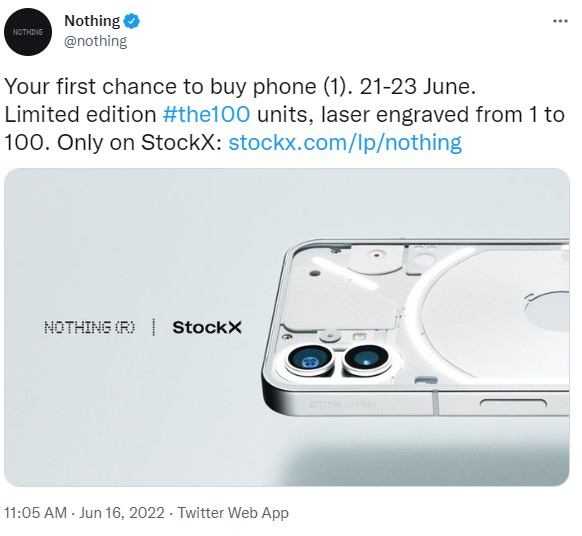Screen dimensions: 582x536
Task: Click the engraved EDITION text on phone frame
Action: pyautogui.click(x=343, y=404)
